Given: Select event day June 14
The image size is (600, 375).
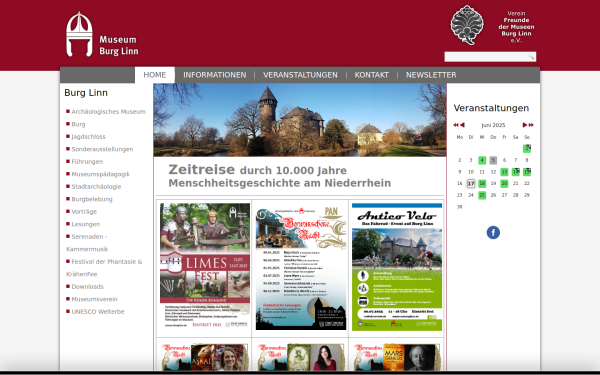Looking at the screenshot, I should point(515,172).
